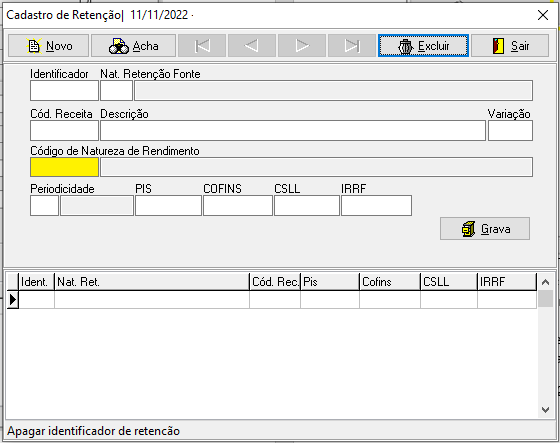The width and height of the screenshot is (560, 443).
Task: Click the Nat. Ret. column header
Action: coord(152,282)
